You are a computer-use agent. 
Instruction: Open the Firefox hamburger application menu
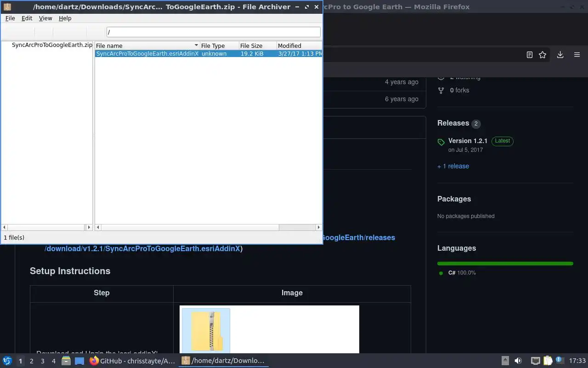577,55
